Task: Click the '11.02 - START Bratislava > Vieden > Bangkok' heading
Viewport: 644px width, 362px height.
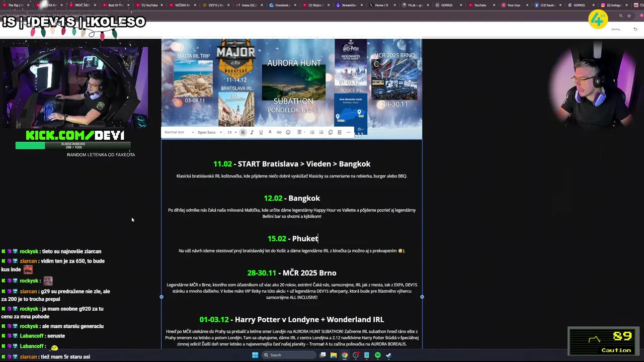Action: tap(292, 164)
